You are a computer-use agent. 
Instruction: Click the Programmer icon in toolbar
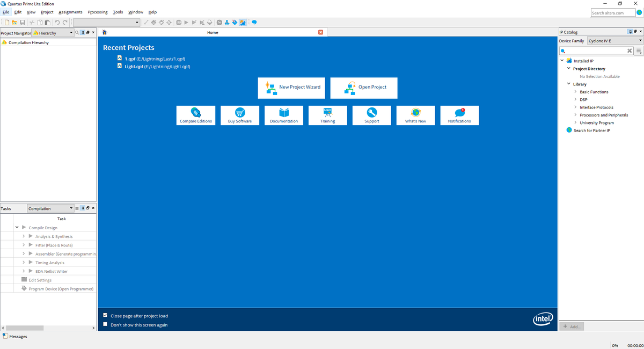coord(235,23)
